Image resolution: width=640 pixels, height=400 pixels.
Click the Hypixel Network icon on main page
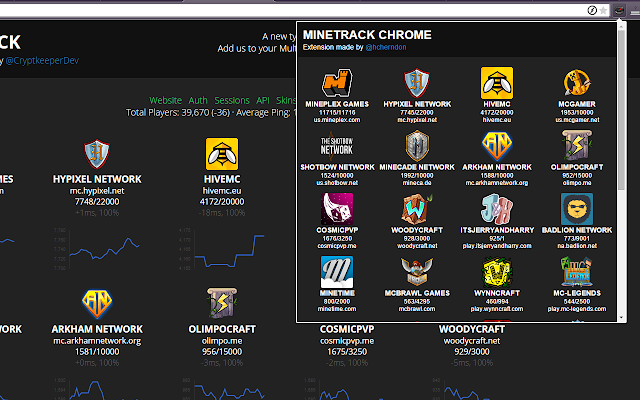(x=97, y=154)
